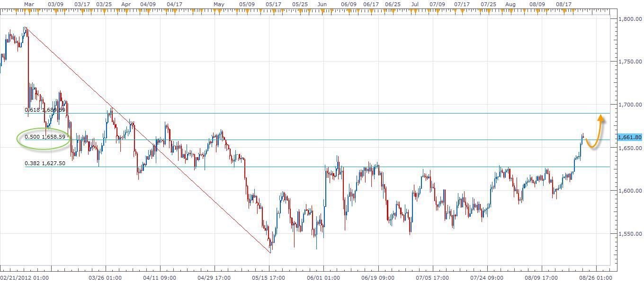The image size is (644, 283).
Task: Click the '02/21/2012 01:00' bottom time label
Action: click(24, 278)
